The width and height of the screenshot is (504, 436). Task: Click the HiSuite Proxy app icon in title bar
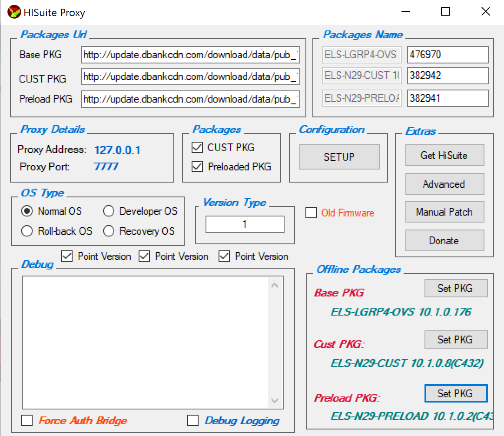14,12
